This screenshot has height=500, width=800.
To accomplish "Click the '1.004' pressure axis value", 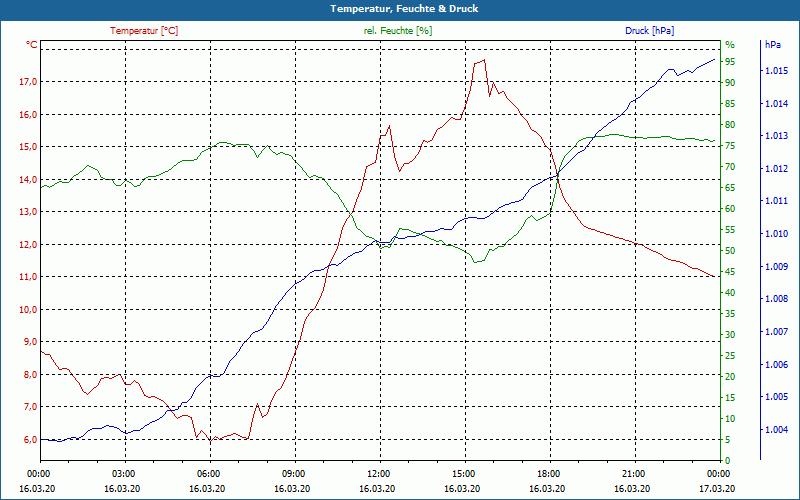I will tap(777, 430).
